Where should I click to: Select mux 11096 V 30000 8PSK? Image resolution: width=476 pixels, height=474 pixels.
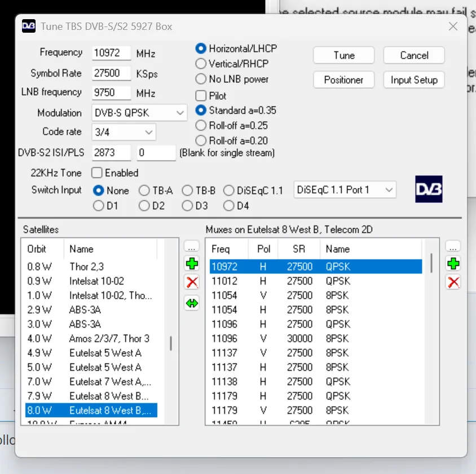click(316, 338)
